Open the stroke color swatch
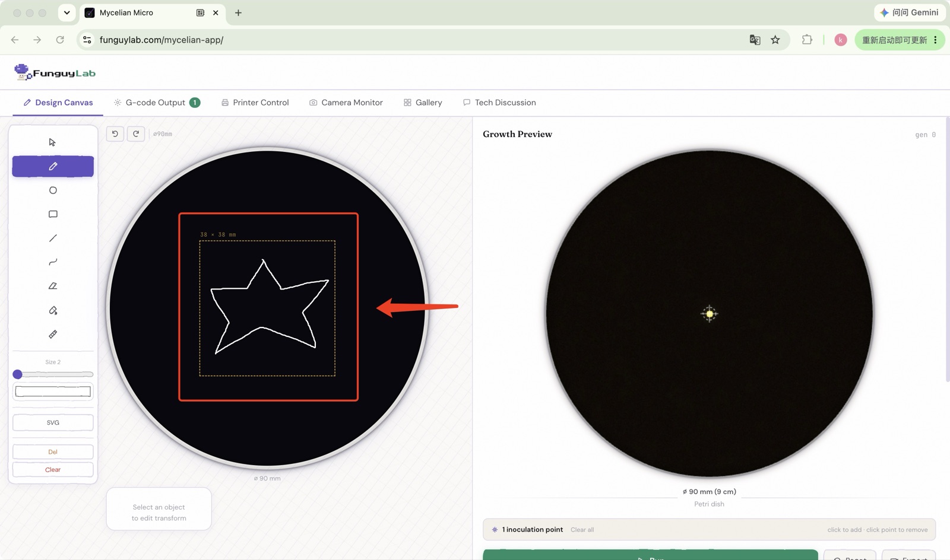This screenshot has height=560, width=950. click(x=53, y=392)
